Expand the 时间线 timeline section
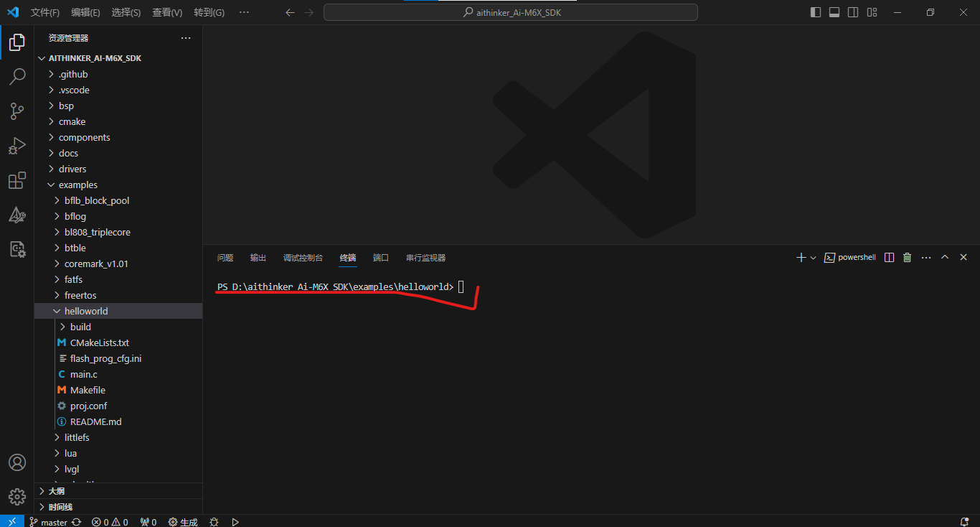The height and width of the screenshot is (527, 980). point(118,507)
